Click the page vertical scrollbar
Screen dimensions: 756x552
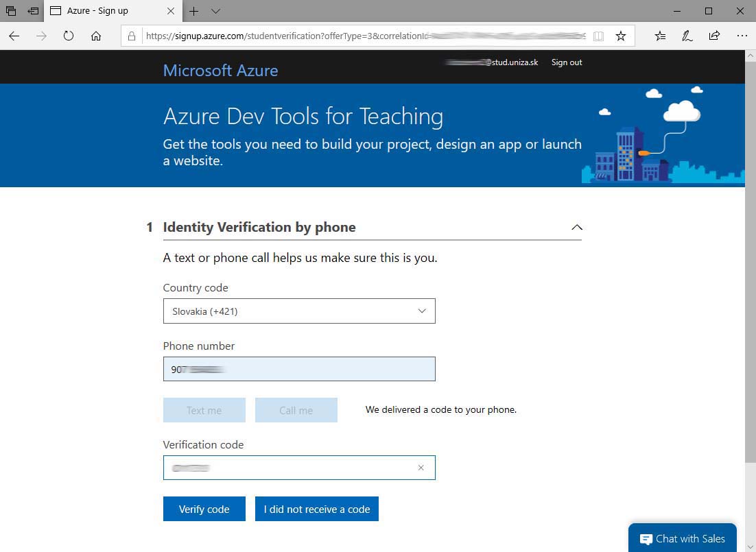point(751,261)
